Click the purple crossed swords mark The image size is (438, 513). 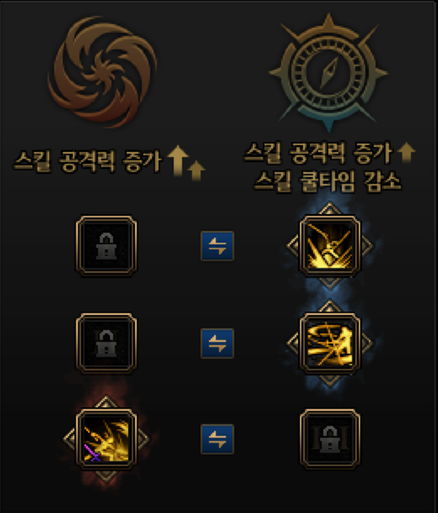[93, 453]
